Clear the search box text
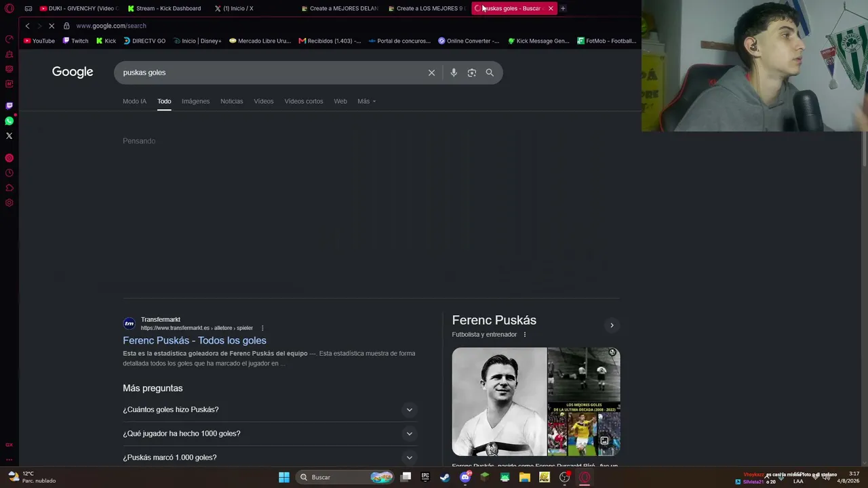868x488 pixels. (431, 73)
